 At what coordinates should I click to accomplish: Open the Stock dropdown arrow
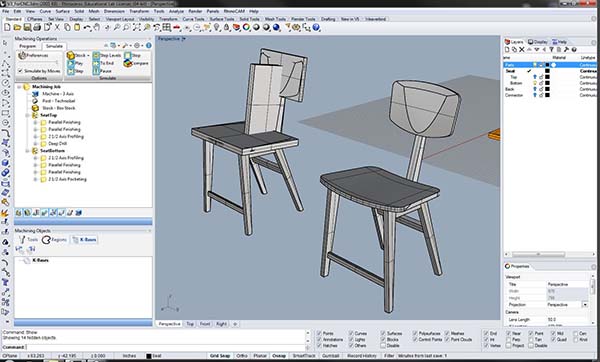(x=88, y=55)
